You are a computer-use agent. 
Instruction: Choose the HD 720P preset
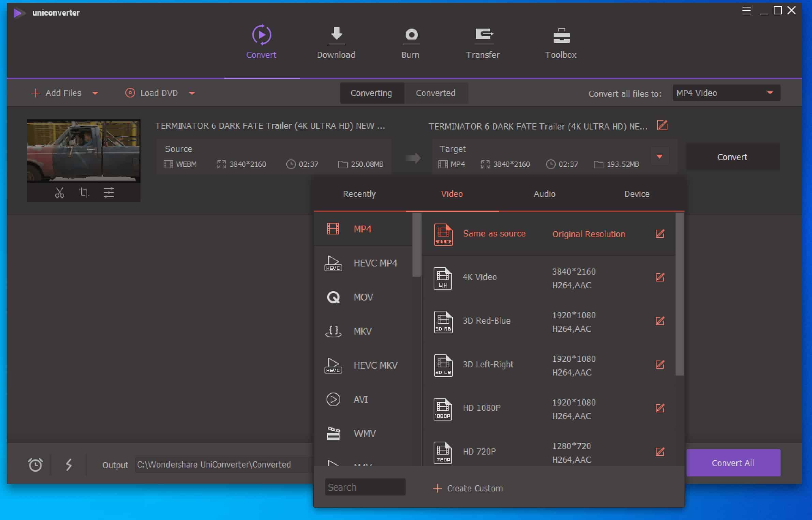pyautogui.click(x=548, y=452)
